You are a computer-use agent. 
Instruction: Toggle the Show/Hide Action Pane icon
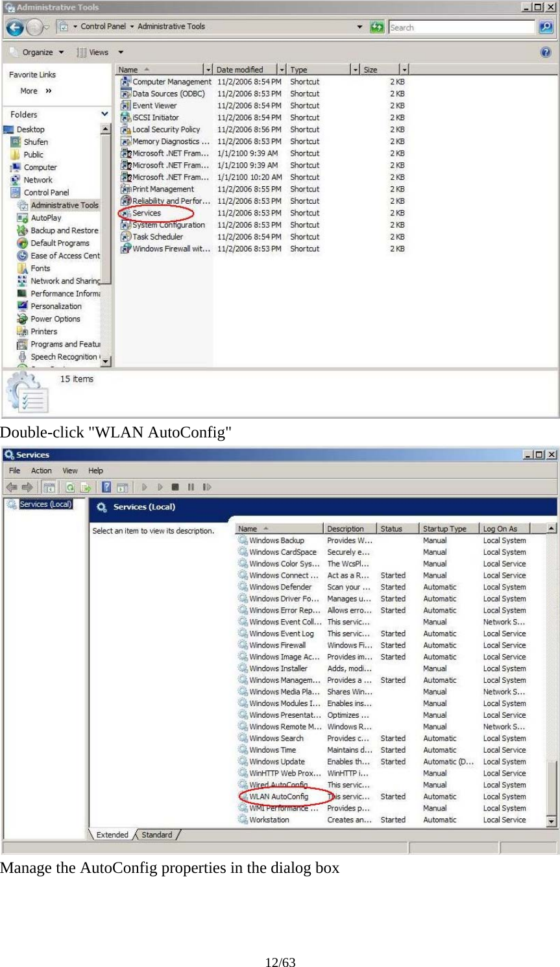coord(122,487)
